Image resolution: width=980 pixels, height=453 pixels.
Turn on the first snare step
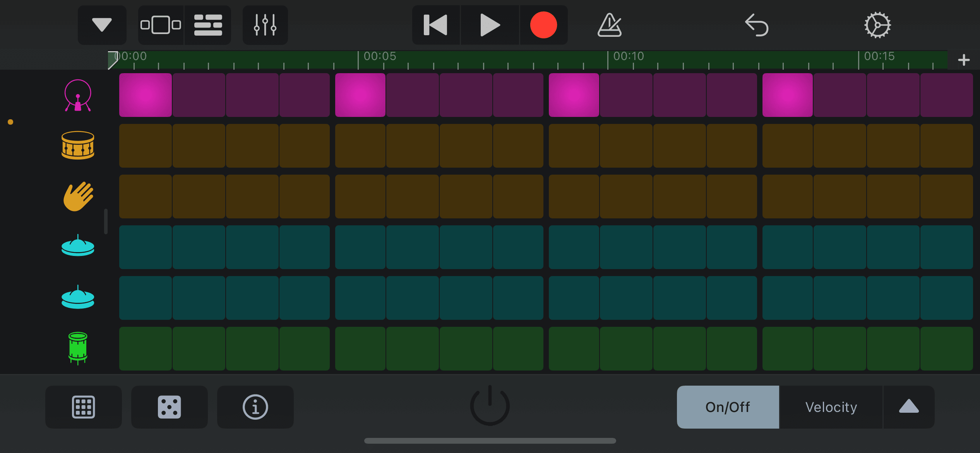point(145,146)
